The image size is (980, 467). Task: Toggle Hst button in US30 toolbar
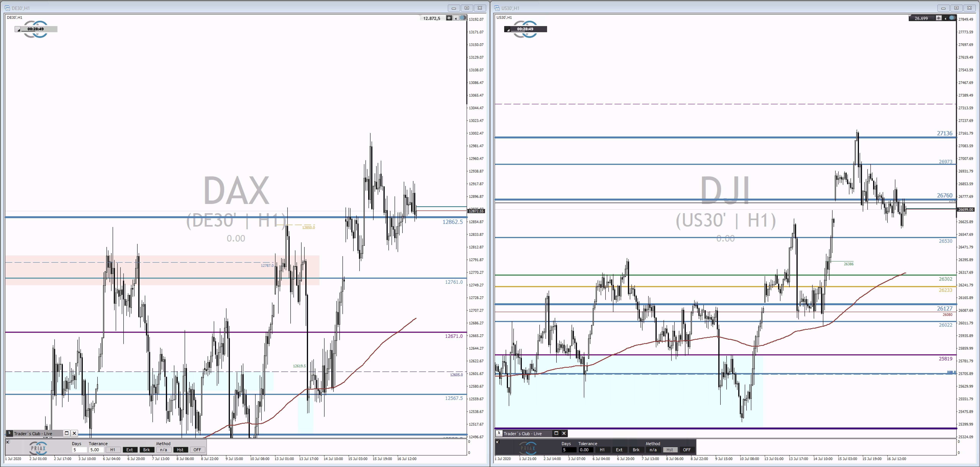pyautogui.click(x=670, y=450)
